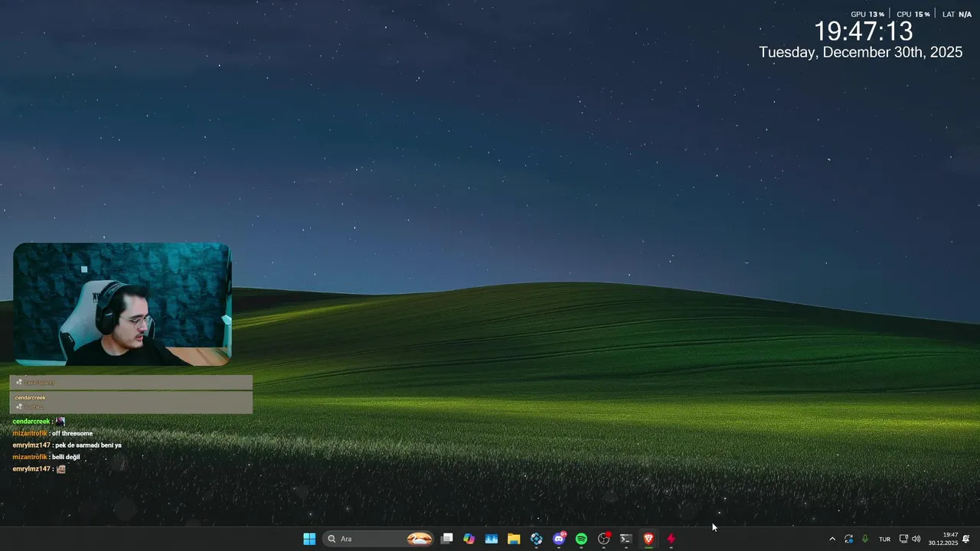Click the emote in emrylmz147's last message
The width and height of the screenshot is (980, 551).
pos(61,469)
